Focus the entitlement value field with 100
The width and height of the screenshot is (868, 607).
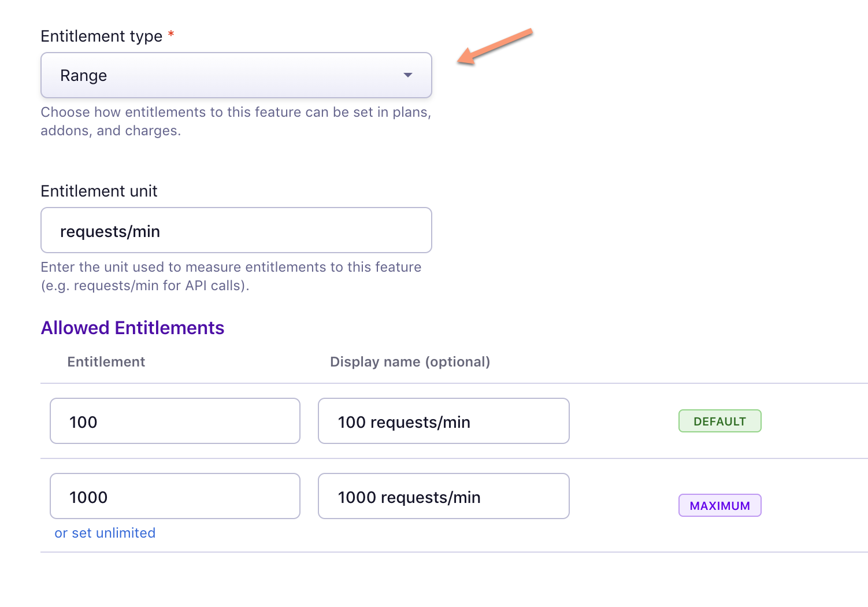tap(175, 421)
